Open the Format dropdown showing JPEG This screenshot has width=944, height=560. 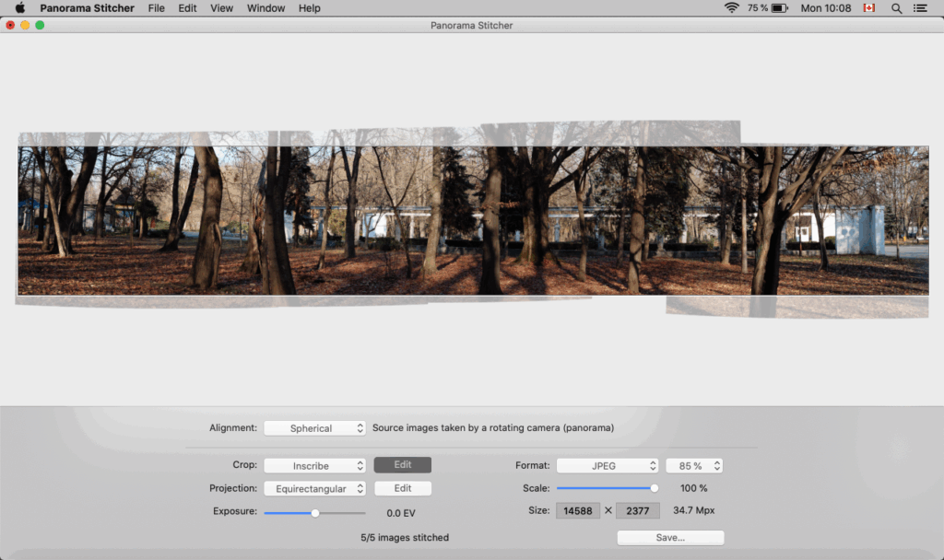608,465
